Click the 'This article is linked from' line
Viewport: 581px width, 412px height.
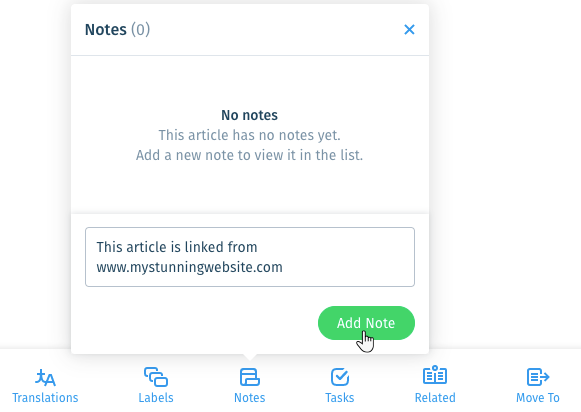coord(177,247)
